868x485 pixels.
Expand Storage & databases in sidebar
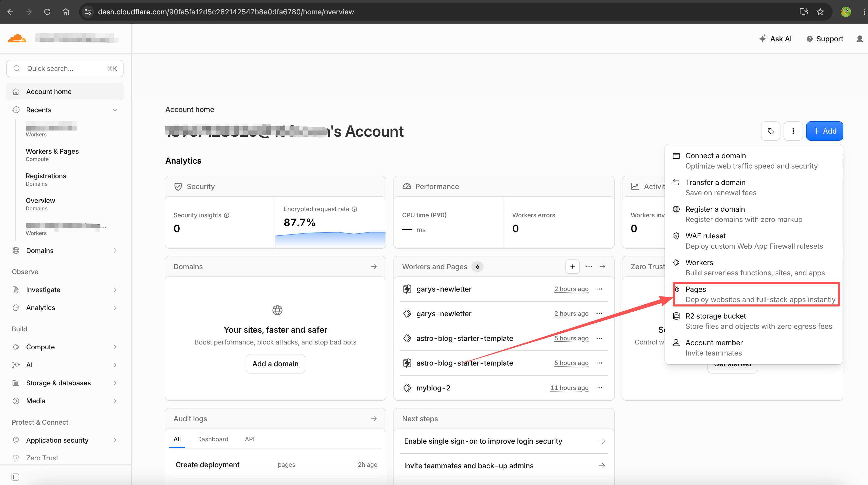coord(115,383)
